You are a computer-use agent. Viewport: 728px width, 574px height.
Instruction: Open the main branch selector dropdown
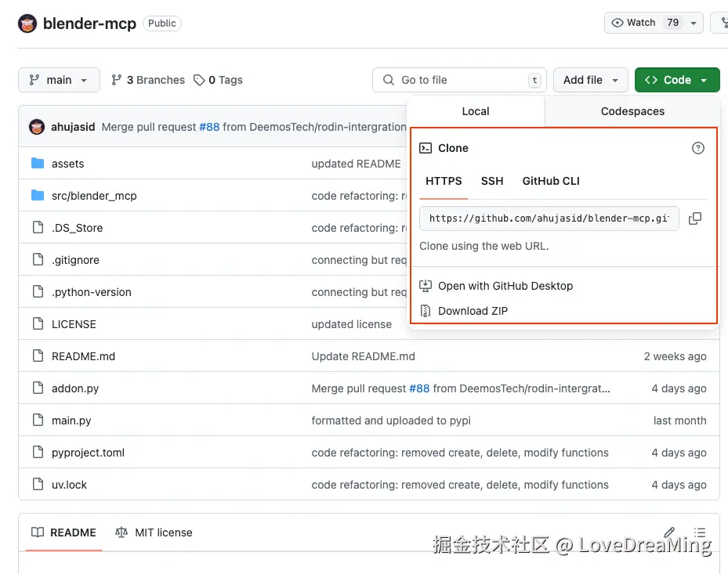tap(59, 80)
